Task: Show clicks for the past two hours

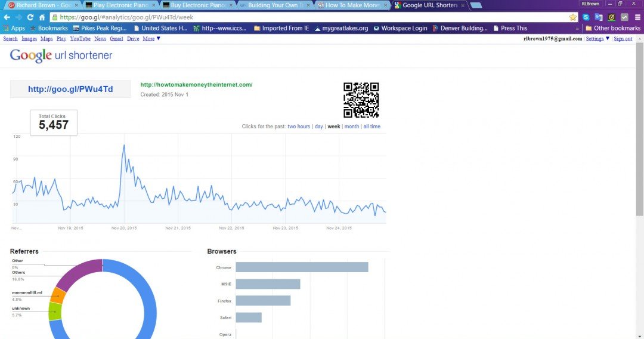Action: coord(299,127)
